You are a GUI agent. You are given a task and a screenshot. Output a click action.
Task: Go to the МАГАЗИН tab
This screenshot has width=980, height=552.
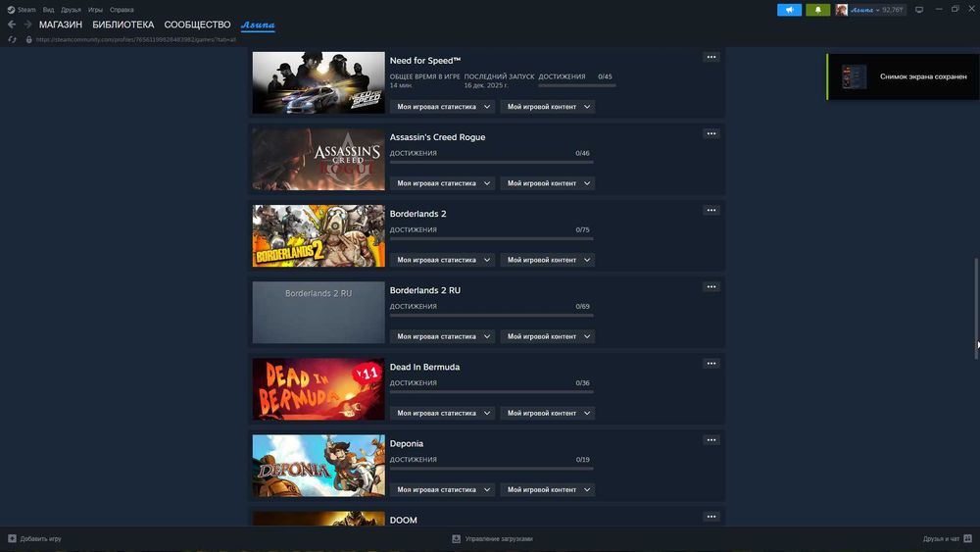[x=61, y=25]
